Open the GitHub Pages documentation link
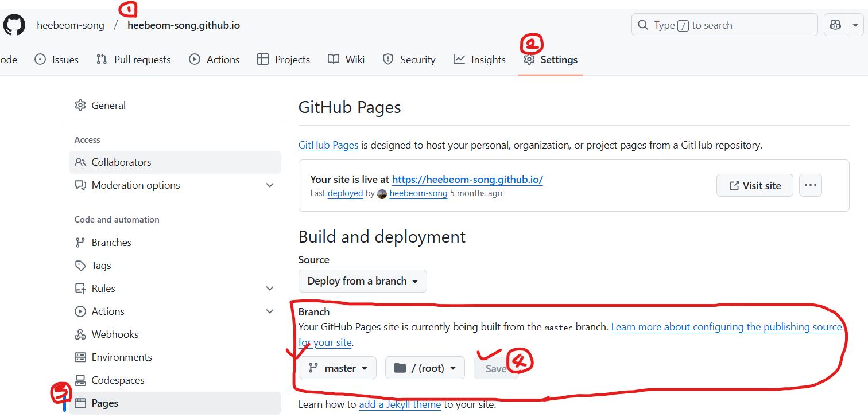This screenshot has width=868, height=417. (328, 145)
